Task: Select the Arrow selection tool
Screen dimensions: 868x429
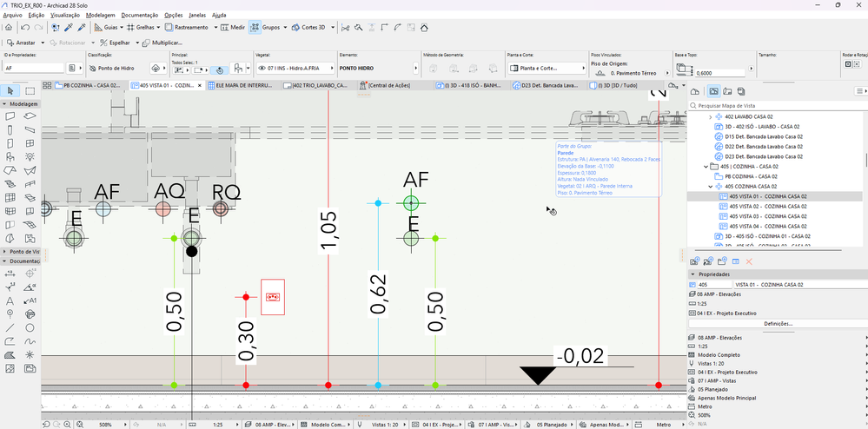Action: pos(10,91)
